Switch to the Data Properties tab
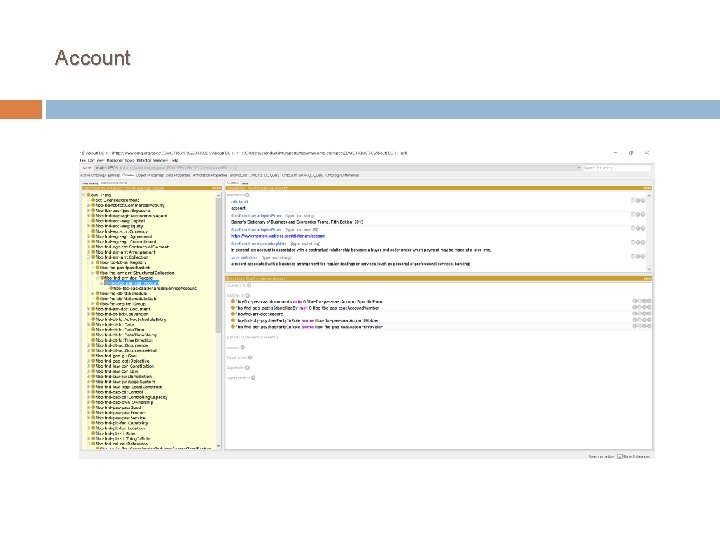 pos(178,175)
